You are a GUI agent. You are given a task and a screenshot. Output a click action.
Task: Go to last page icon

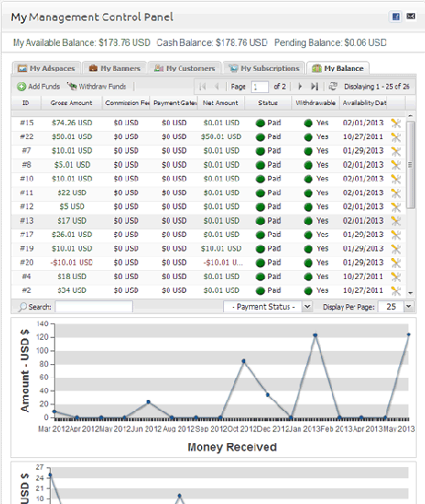314,87
